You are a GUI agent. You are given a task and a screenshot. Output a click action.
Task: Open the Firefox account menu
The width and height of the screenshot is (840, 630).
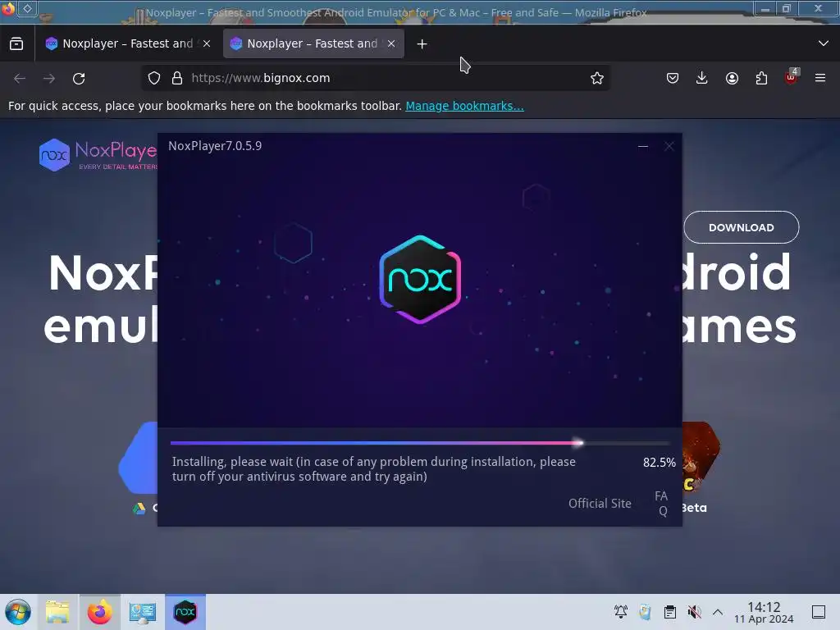coord(732,78)
